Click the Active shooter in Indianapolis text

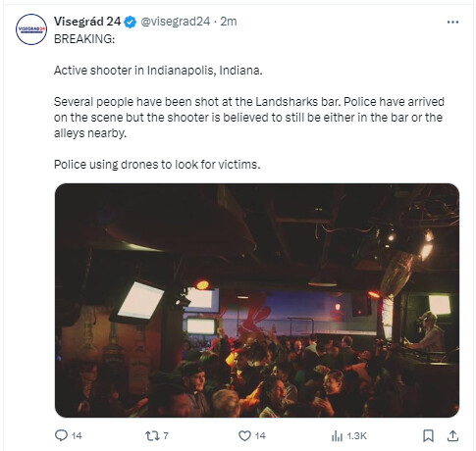coord(158,71)
